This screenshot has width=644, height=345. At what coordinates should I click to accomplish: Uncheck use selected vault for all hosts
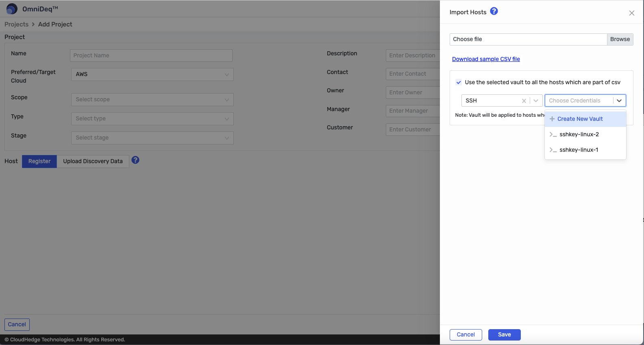pyautogui.click(x=459, y=82)
